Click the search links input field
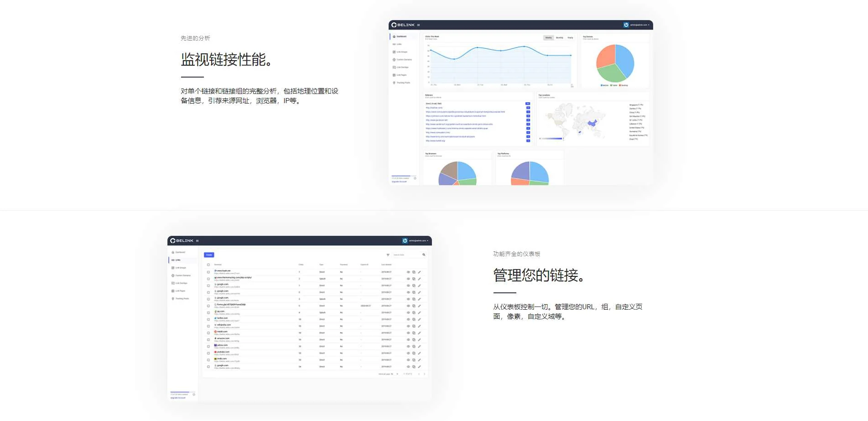868x421 pixels. (x=406, y=255)
